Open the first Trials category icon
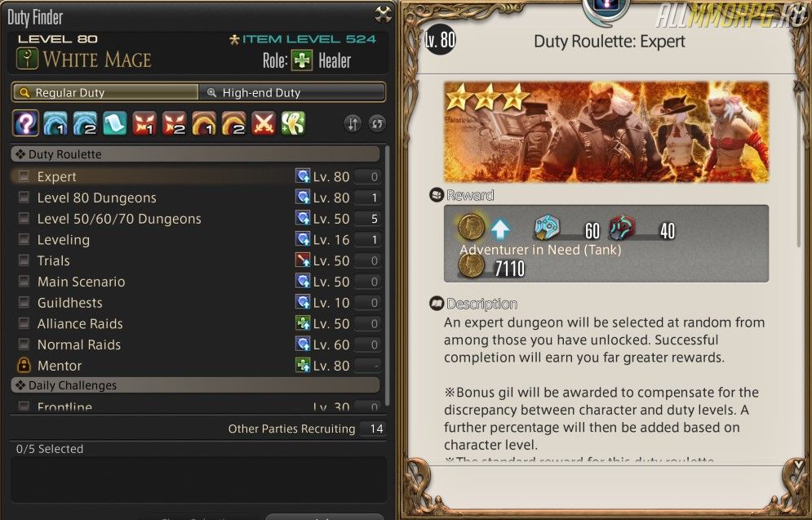Screen dimensions: 812x520 coord(144,123)
